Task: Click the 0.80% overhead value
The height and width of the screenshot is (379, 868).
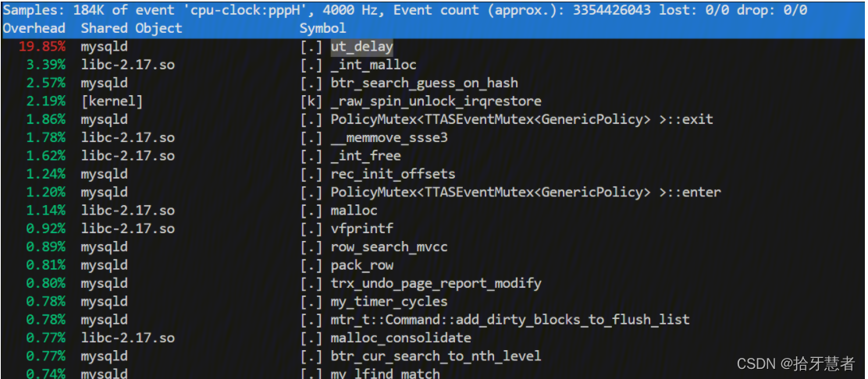Action: tap(45, 283)
